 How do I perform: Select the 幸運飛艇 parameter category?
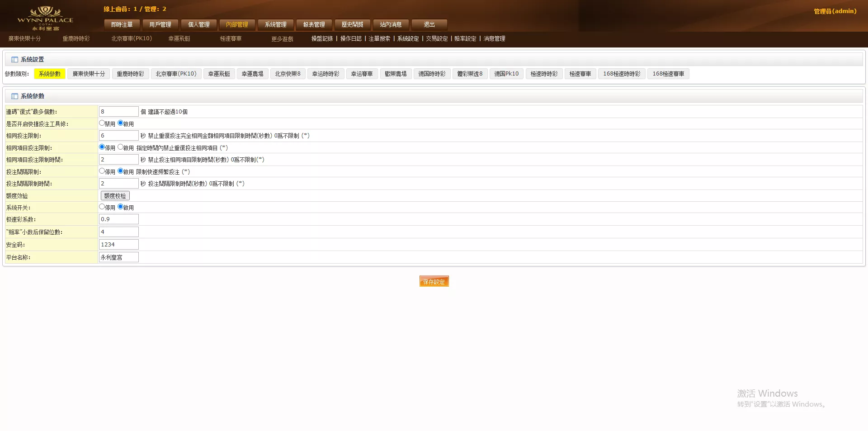[219, 73]
